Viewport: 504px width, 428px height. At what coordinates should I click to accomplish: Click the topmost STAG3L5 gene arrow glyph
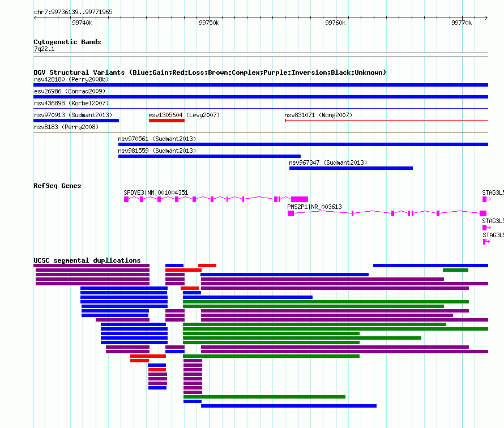[x=486, y=199]
